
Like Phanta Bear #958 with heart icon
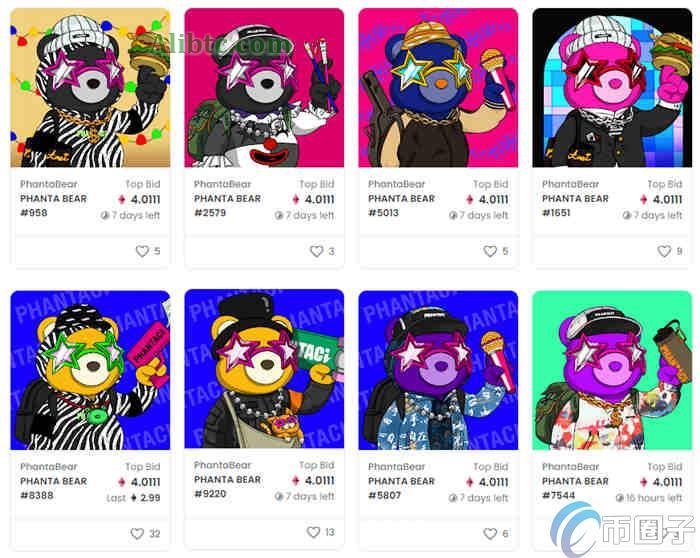pos(142,251)
